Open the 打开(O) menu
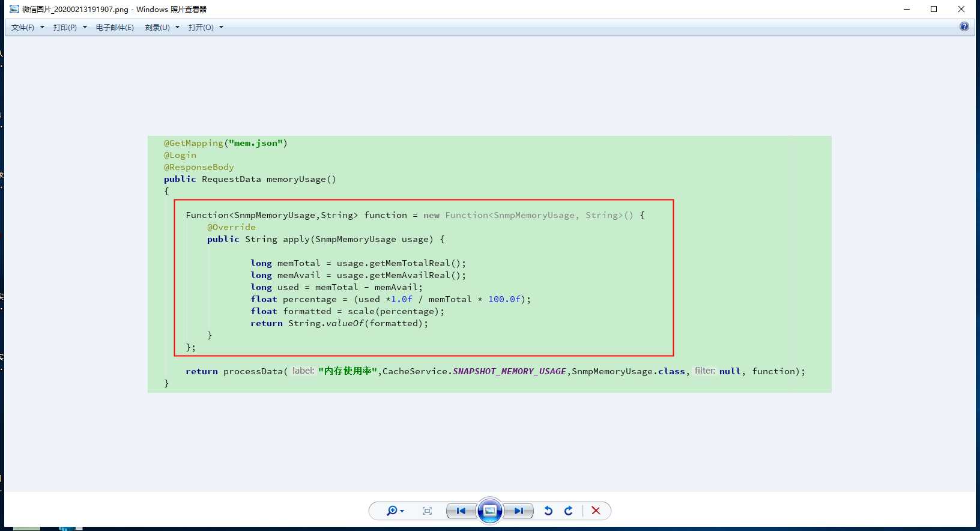 (201, 28)
